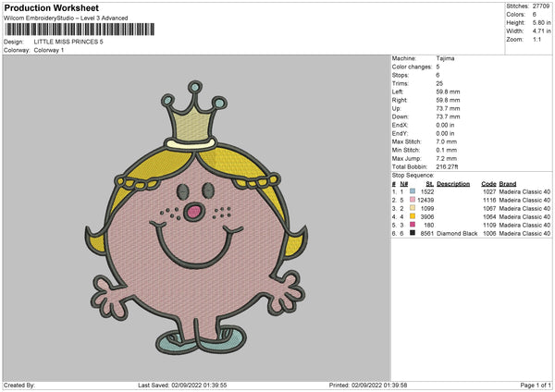Click the 'Color changes:' label

[x=412, y=67]
